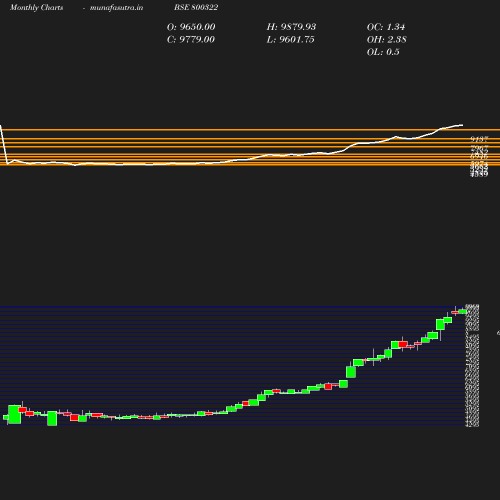Select the 'Monthly Charts' title text
500x500 pixels.
37,8
